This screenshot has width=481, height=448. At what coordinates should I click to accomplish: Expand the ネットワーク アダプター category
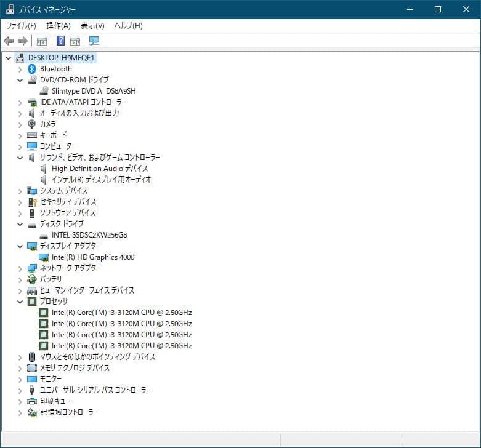tap(20, 269)
